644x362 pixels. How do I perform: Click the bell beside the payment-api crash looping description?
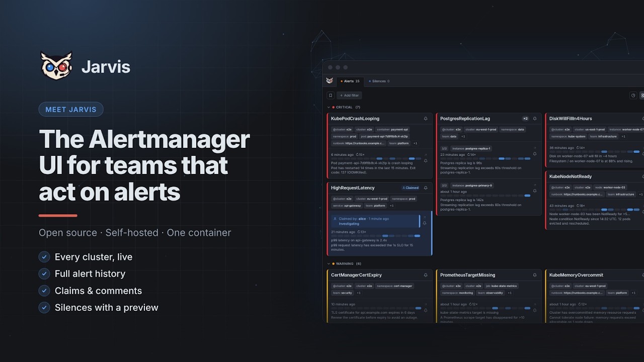pyautogui.click(x=426, y=161)
